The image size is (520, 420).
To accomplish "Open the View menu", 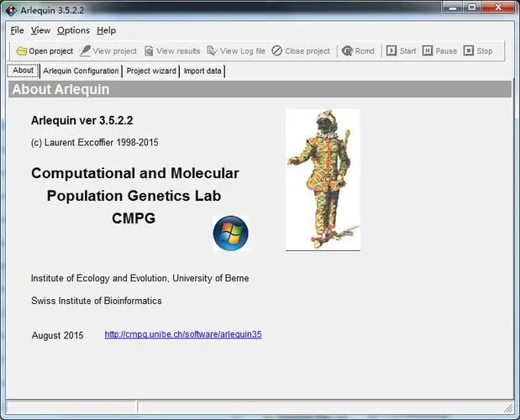I will [40, 30].
